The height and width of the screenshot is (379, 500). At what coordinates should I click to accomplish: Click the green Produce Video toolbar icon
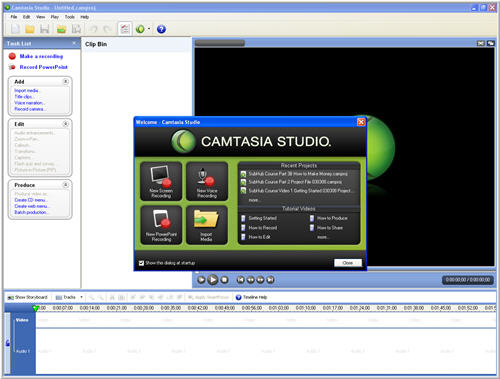click(x=140, y=29)
